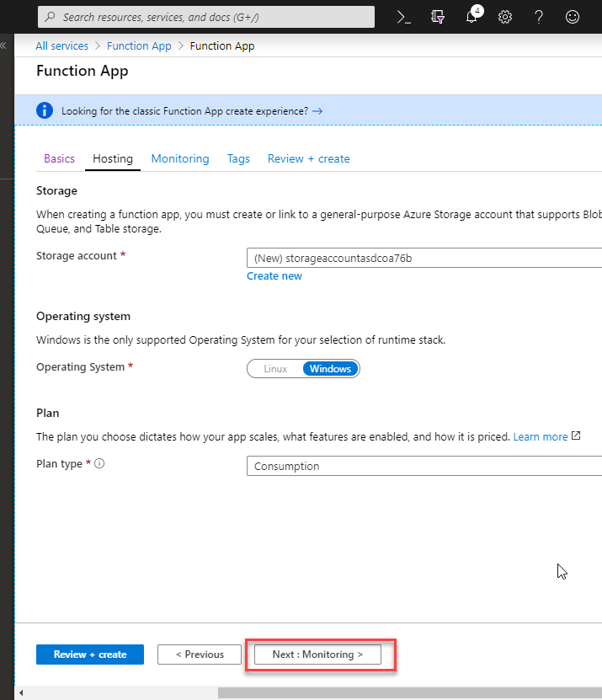
Task: Open the Cloud Shell icon
Action: (x=404, y=18)
